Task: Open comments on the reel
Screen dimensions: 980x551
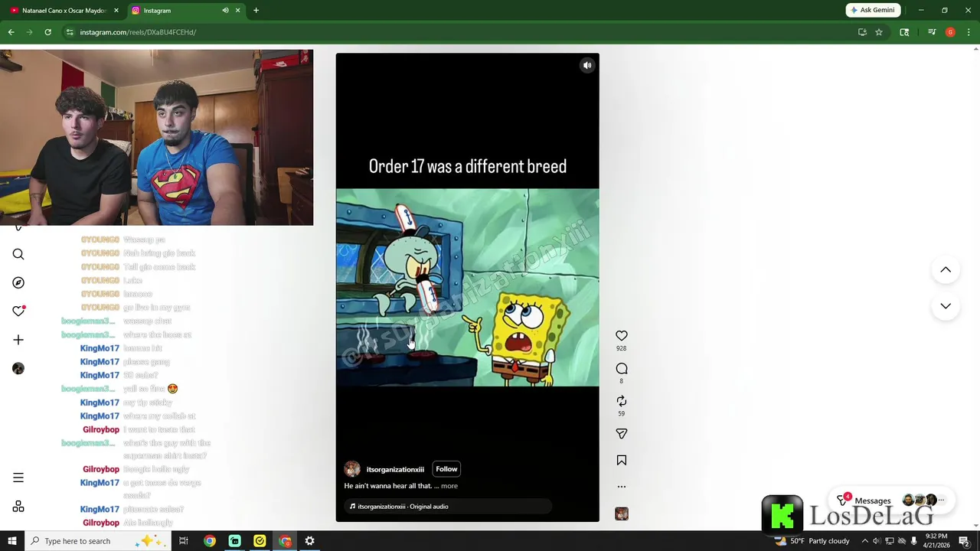Action: coord(622,369)
